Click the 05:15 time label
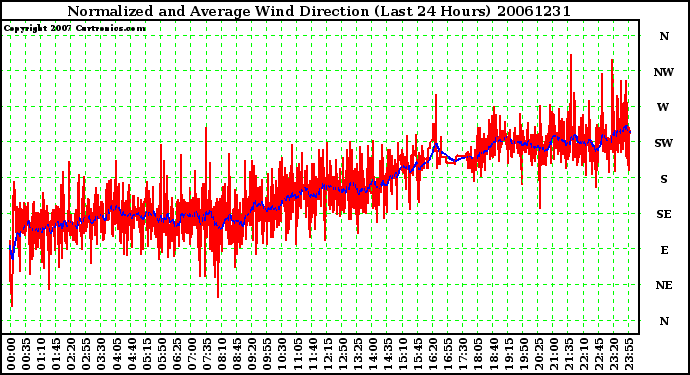690x375 pixels. coord(147,354)
